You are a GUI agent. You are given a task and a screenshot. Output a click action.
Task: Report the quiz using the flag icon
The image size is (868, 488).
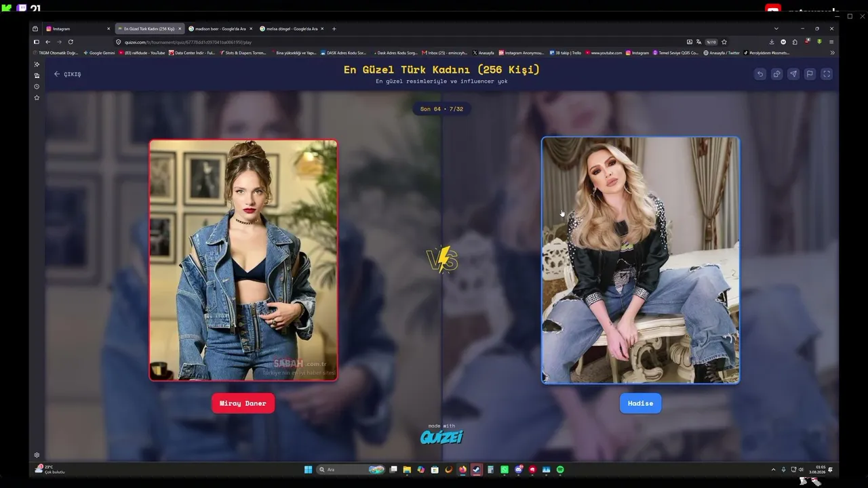click(810, 74)
